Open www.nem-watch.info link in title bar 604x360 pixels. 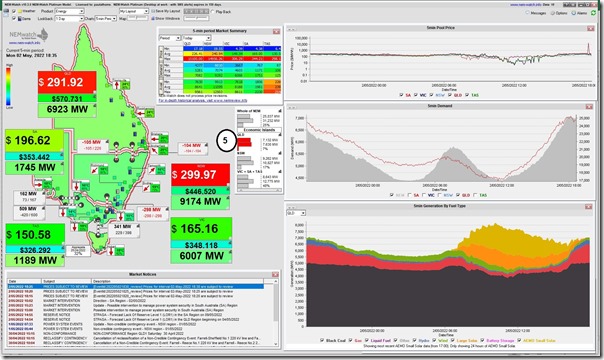point(525,5)
